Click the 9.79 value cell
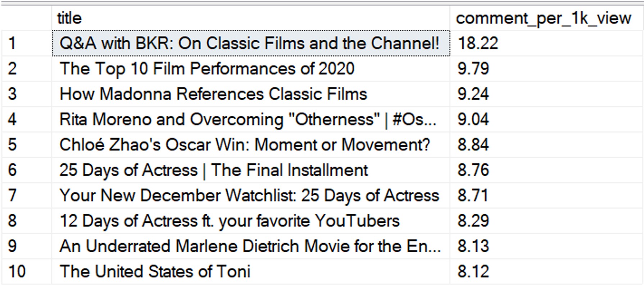The height and width of the screenshot is (285, 644). 546,69
